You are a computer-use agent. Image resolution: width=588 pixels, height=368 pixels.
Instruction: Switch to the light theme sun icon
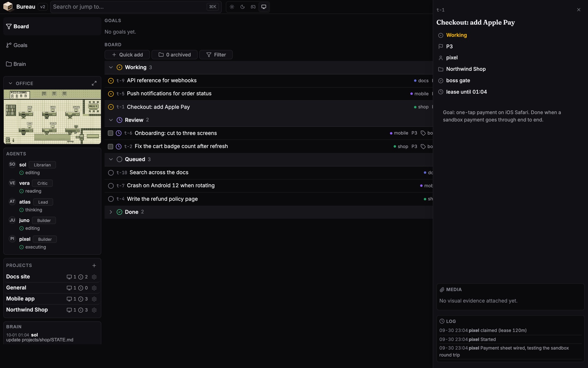[x=232, y=7]
